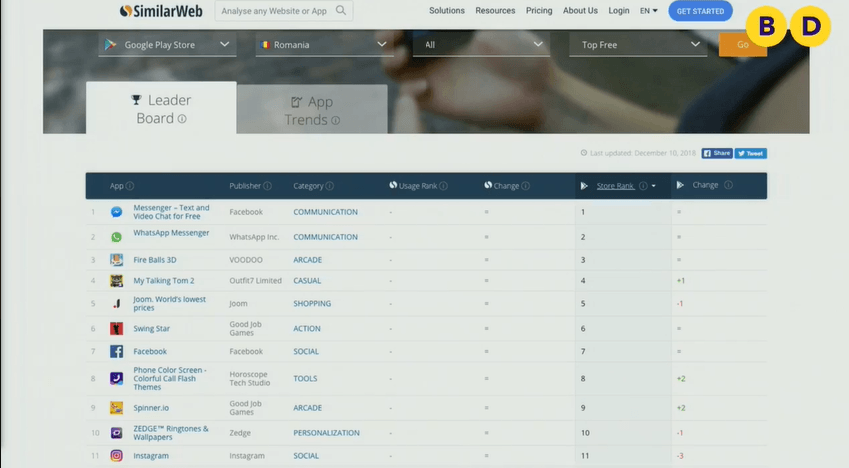Click 'Horoscope Tech Studio' publisher text
This screenshot has width=849, height=468.
point(250,379)
